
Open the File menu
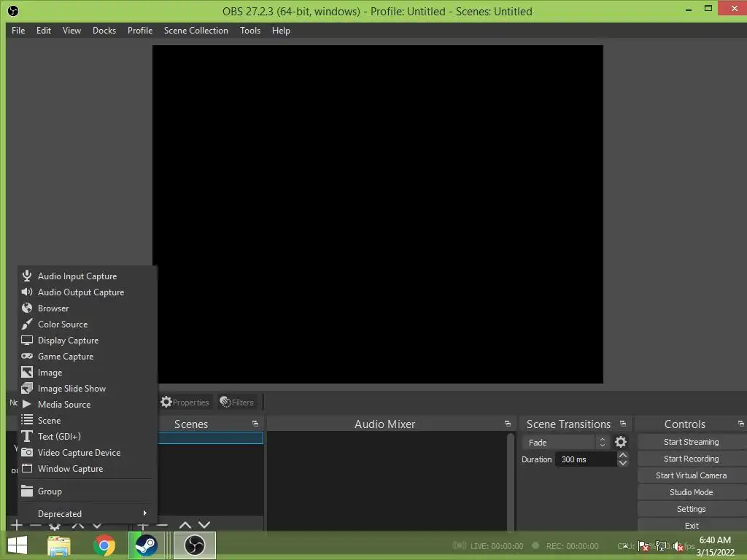click(x=18, y=31)
